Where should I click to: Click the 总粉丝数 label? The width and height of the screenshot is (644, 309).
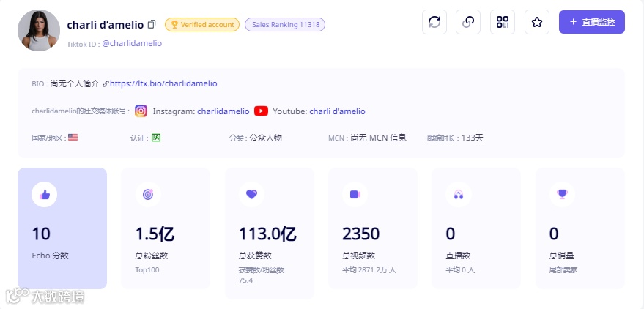(152, 256)
